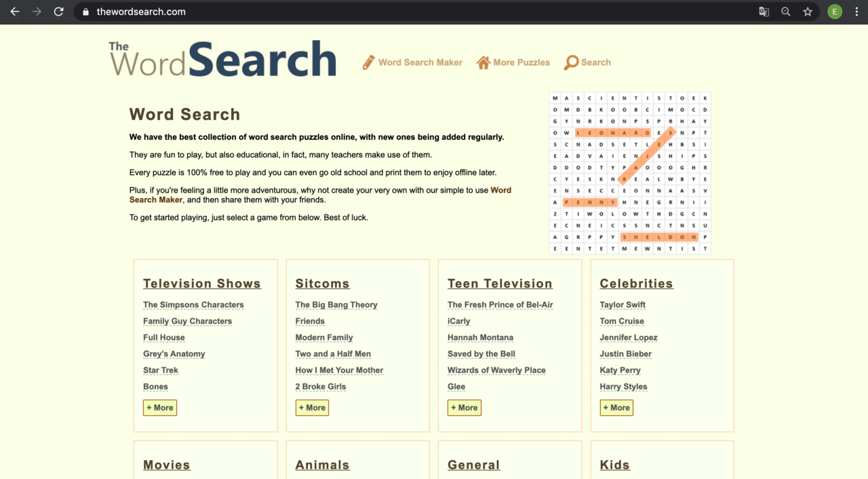
Task: Open the translate page icon
Action: [x=764, y=12]
